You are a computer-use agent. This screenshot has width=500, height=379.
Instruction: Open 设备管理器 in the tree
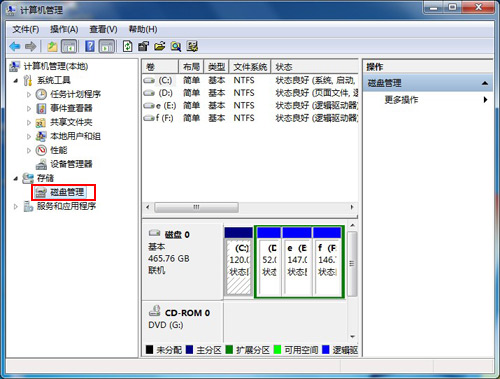pyautogui.click(x=71, y=164)
